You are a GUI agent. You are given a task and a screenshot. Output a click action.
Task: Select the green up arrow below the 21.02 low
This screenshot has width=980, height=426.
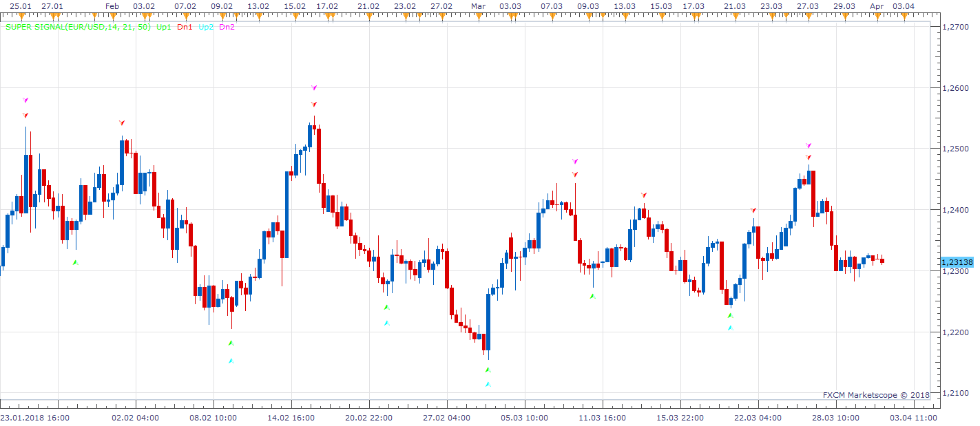pyautogui.click(x=386, y=307)
